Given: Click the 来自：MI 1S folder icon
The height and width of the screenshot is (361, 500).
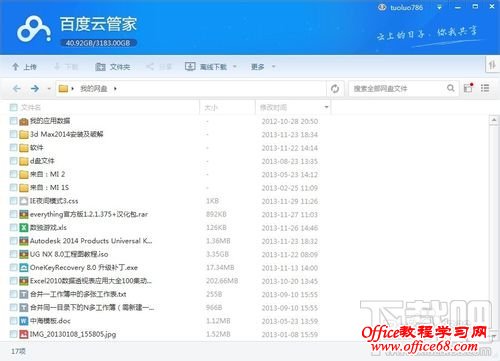Looking at the screenshot, I should click(24, 188).
